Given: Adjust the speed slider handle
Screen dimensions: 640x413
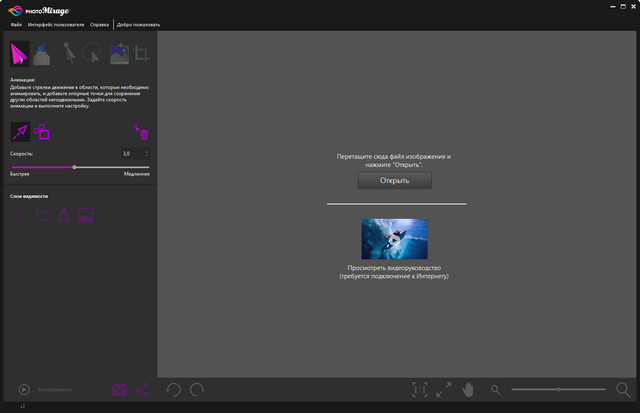Looking at the screenshot, I should [74, 167].
